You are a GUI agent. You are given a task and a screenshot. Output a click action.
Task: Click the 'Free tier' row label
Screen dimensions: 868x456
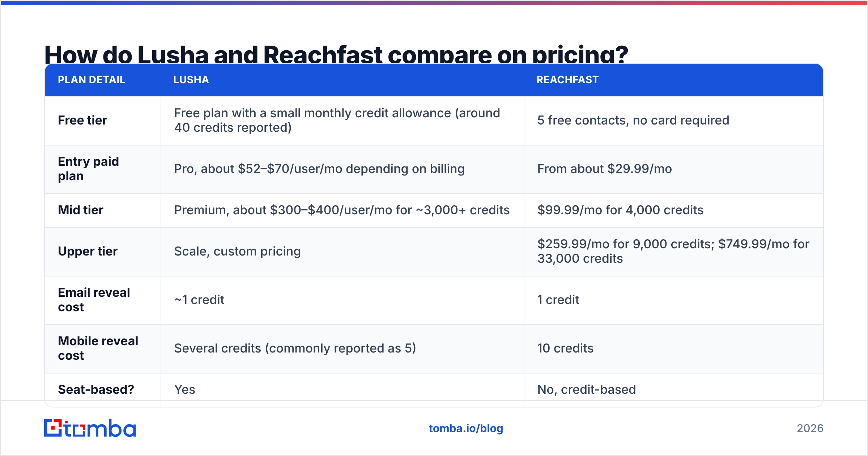pyautogui.click(x=82, y=120)
